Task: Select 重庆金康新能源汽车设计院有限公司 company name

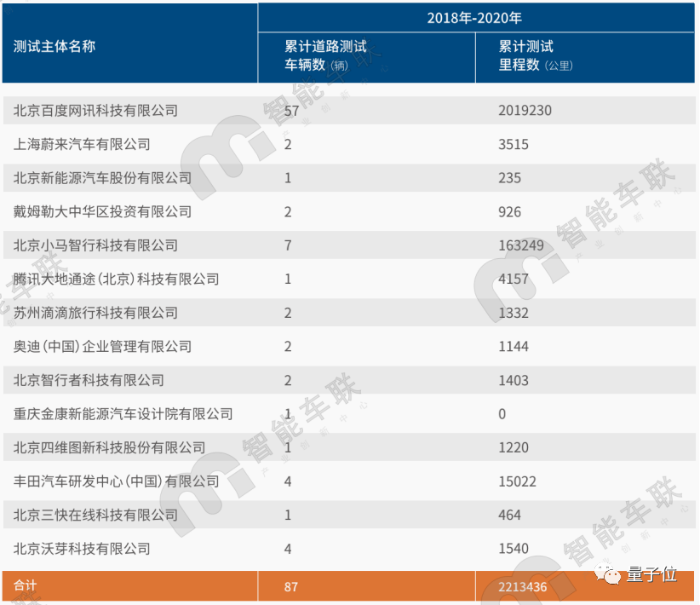Action: coord(123,414)
